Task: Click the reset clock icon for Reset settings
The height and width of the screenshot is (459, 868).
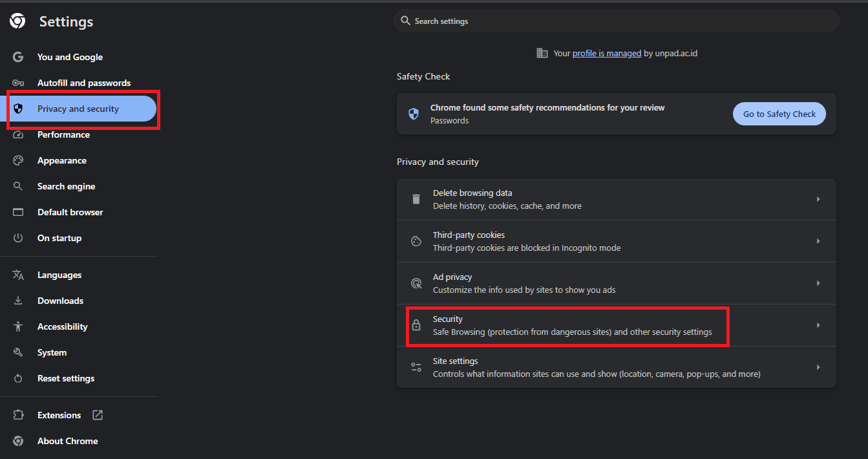Action: point(18,378)
